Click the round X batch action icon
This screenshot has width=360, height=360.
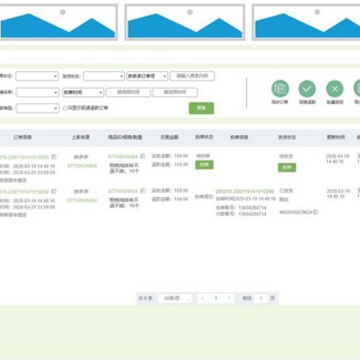[335, 89]
